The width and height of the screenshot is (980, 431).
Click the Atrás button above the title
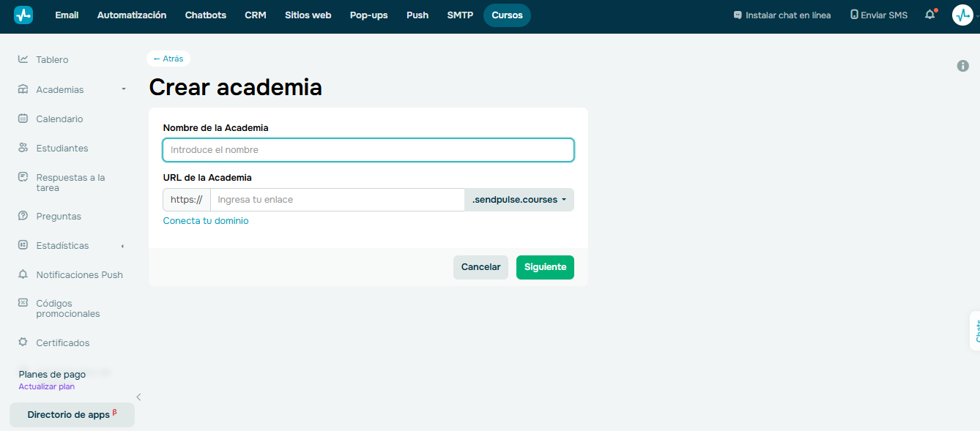168,59
